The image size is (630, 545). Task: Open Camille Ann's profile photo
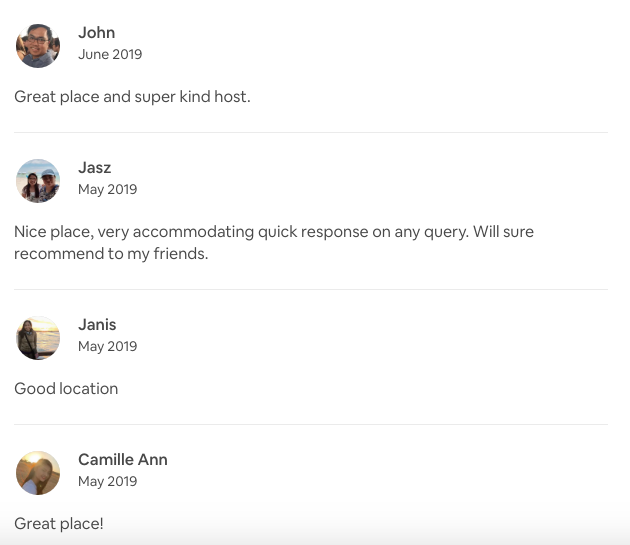pyautogui.click(x=38, y=472)
